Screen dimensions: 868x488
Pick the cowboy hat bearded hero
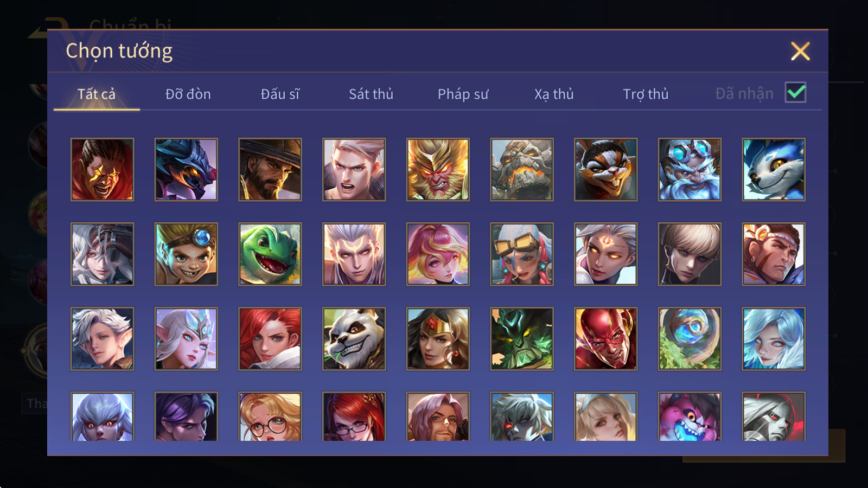(x=270, y=170)
